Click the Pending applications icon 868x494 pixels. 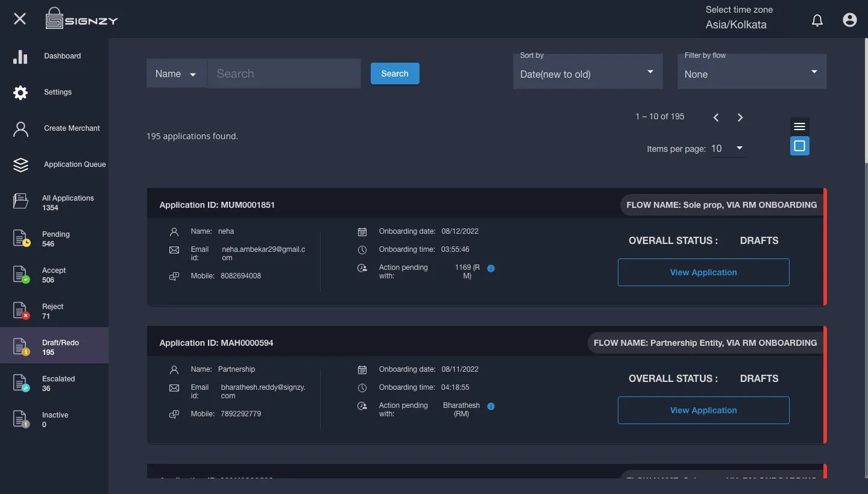22,238
